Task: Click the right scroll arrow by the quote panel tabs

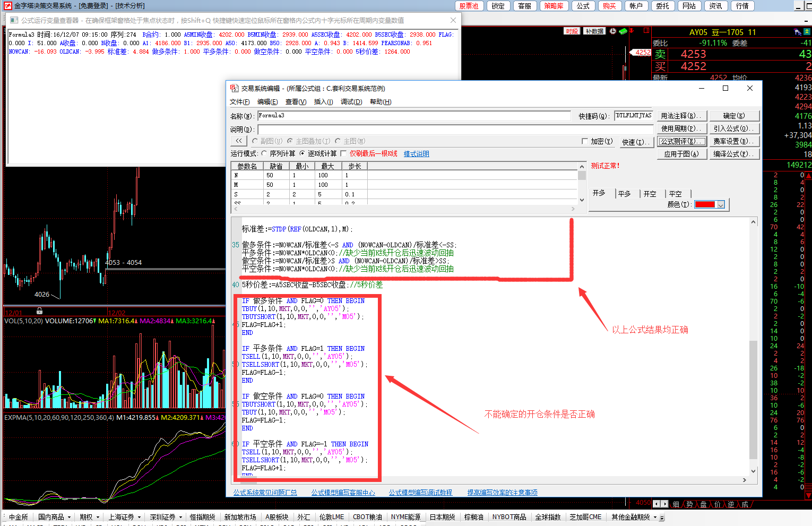Action: coord(664,504)
